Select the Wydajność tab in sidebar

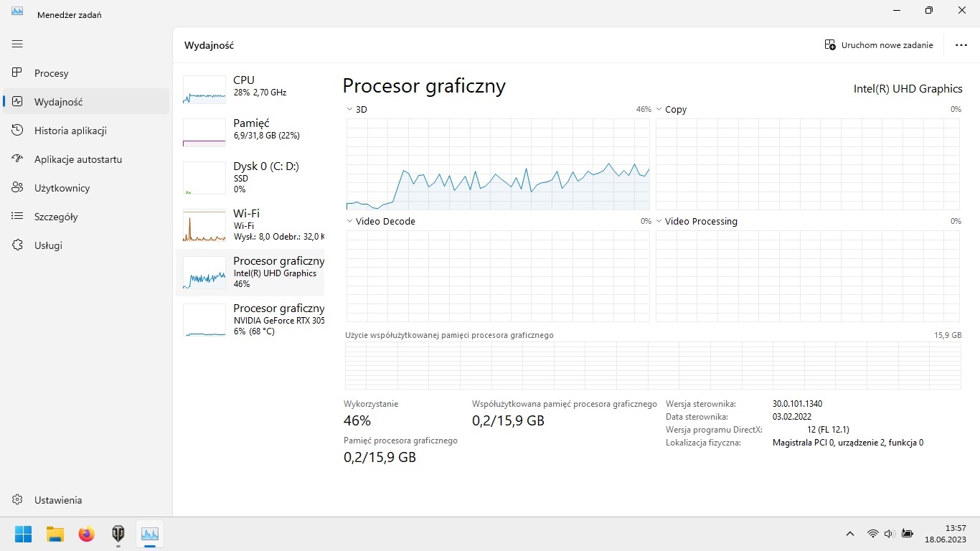point(58,102)
